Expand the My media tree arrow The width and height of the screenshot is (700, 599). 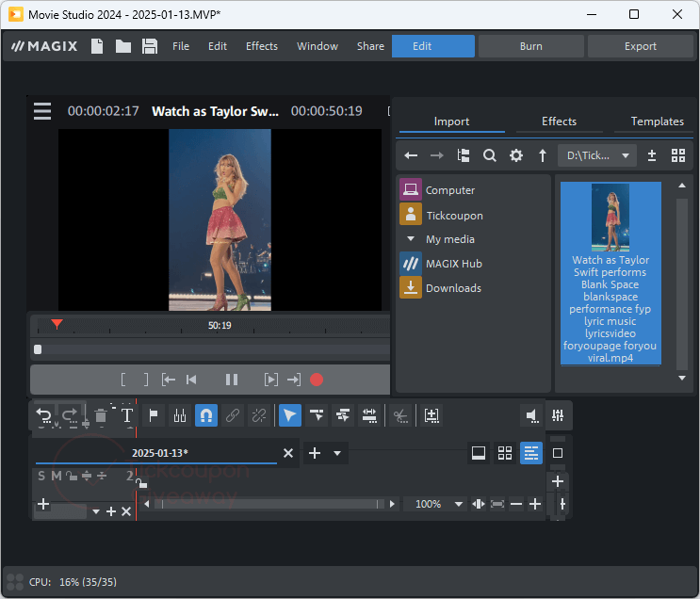tap(411, 239)
